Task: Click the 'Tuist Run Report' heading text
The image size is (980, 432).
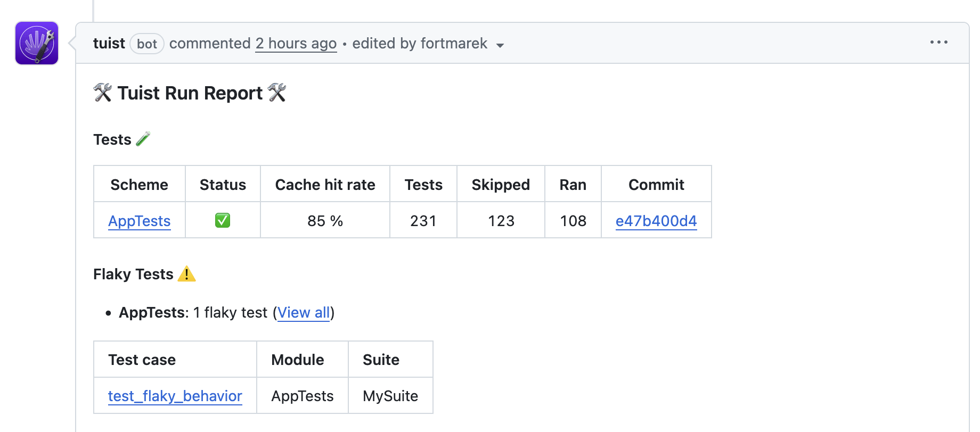Action: [x=190, y=93]
